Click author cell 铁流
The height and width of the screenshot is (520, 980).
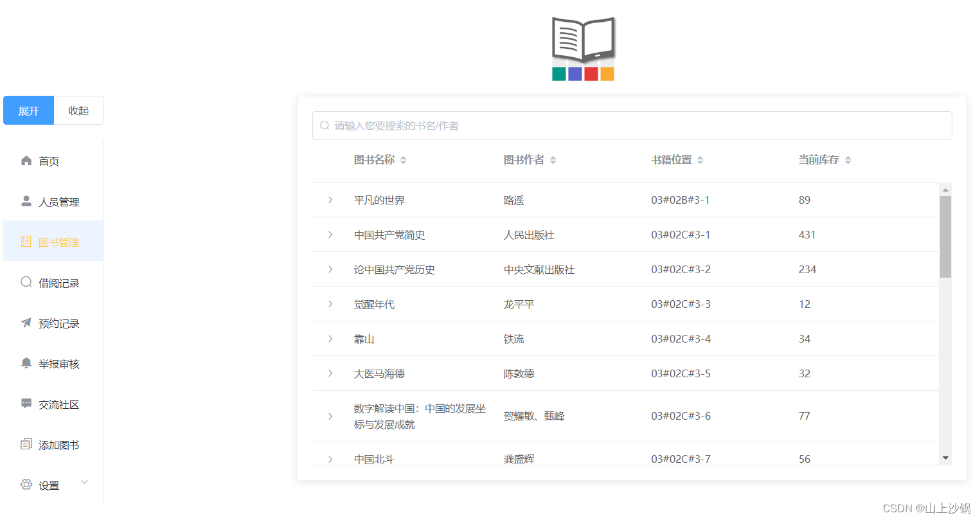pos(513,339)
